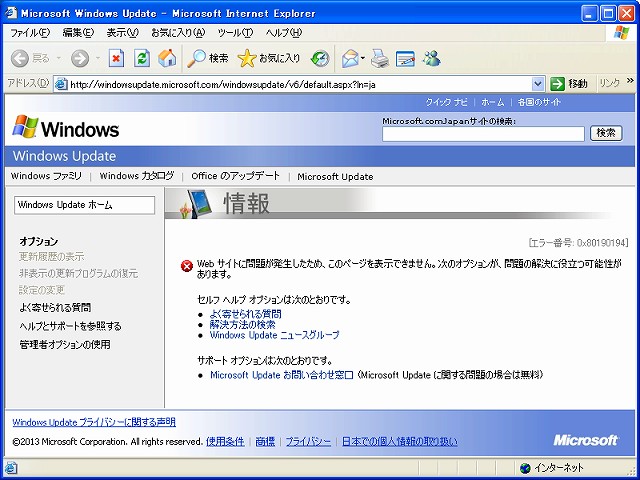
Task: Click よく寄せられる質問 in left sidebar
Action: click(56, 307)
